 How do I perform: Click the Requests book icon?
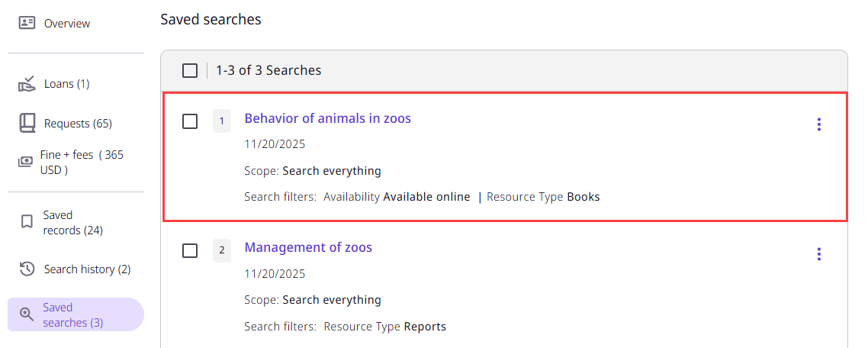click(x=27, y=123)
